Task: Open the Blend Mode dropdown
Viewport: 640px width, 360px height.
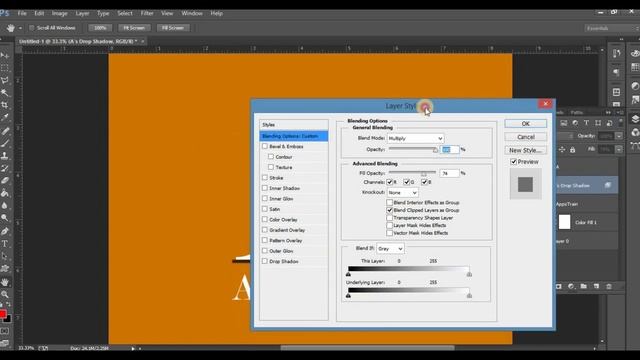Action: (415, 138)
